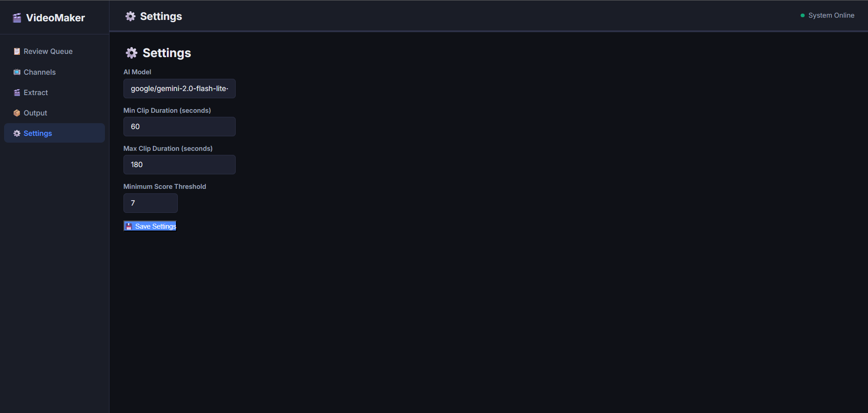Click the System Online indicator label
This screenshot has height=413, width=868.
(x=831, y=15)
